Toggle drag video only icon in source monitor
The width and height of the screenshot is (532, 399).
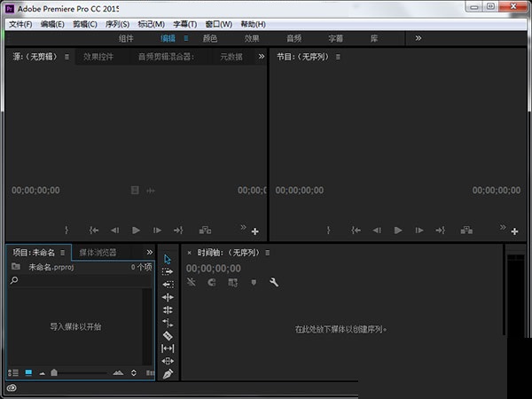click(x=135, y=190)
